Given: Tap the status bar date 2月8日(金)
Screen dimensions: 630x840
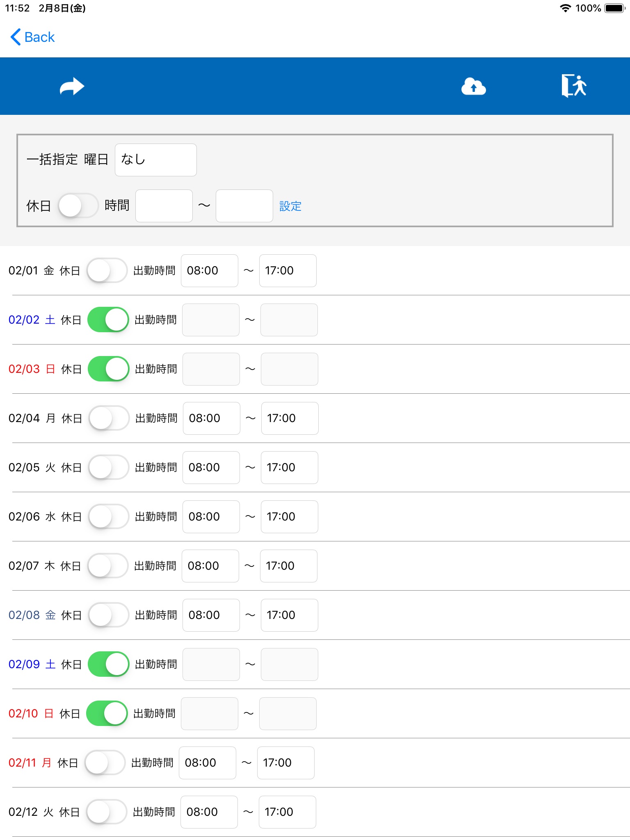Looking at the screenshot, I should click(x=62, y=8).
